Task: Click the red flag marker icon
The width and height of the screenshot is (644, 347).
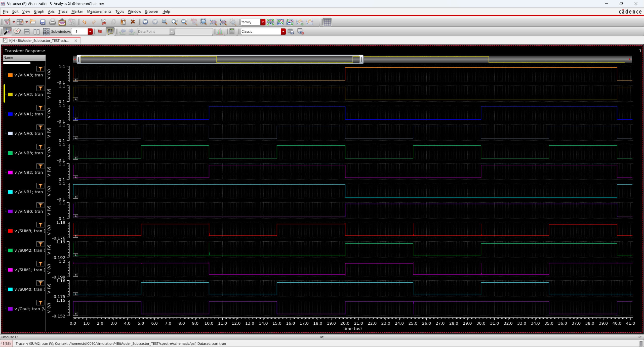Action: pyautogui.click(x=100, y=31)
